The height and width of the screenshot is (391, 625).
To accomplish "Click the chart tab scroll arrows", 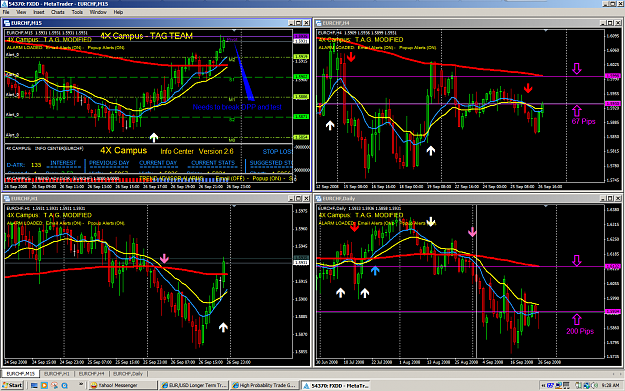I will tap(617, 373).
